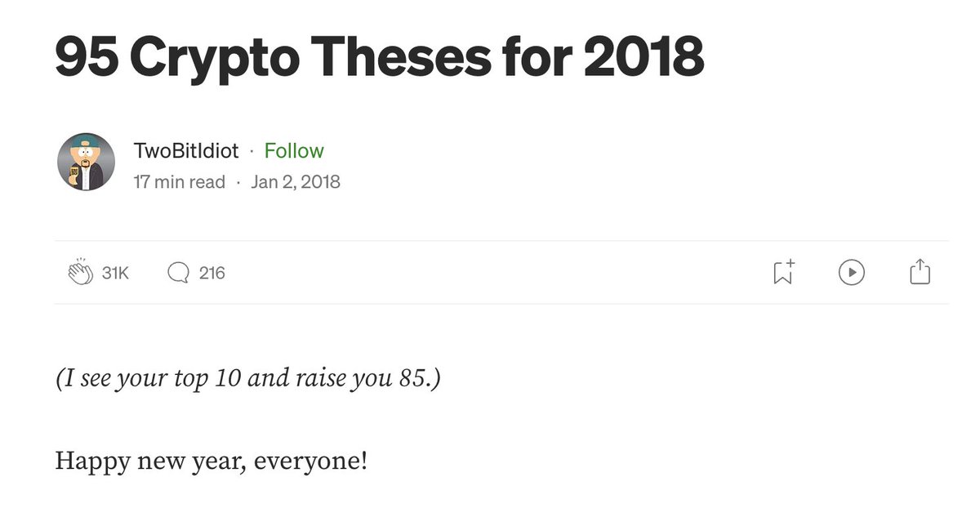
Task: Open the share story arrow icon
Action: pyautogui.click(x=920, y=272)
